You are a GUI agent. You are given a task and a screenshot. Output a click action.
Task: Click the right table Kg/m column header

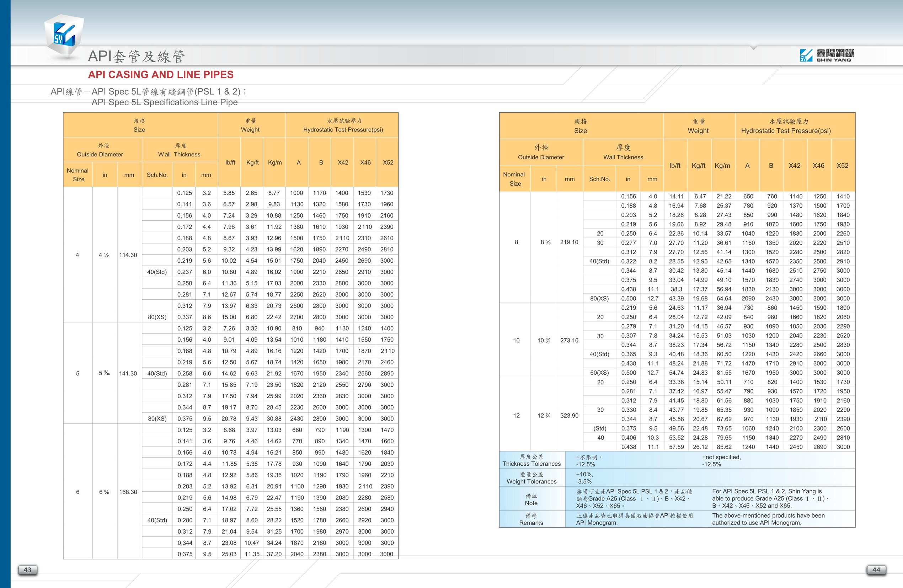pos(722,165)
